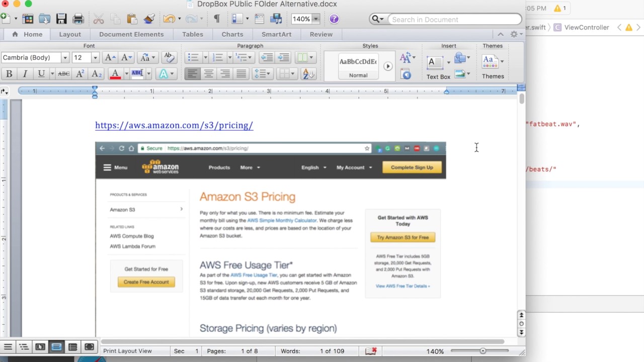Open the font size 12 dropdown
This screenshot has width=644, height=362.
coord(95,58)
